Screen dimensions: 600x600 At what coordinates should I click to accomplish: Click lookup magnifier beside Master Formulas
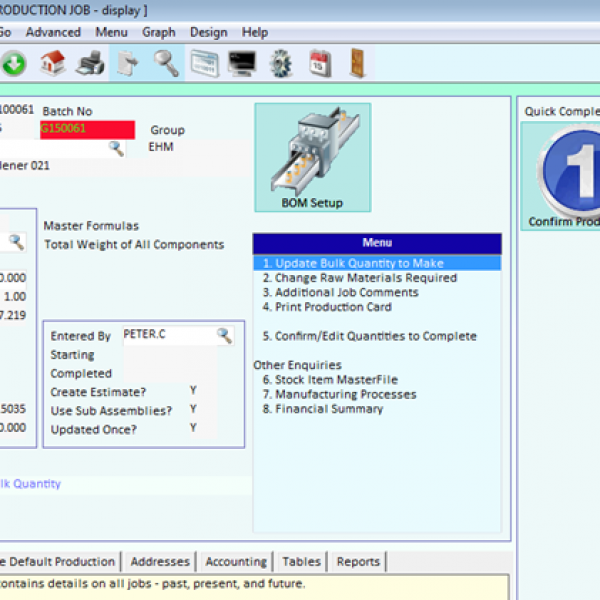[16, 242]
